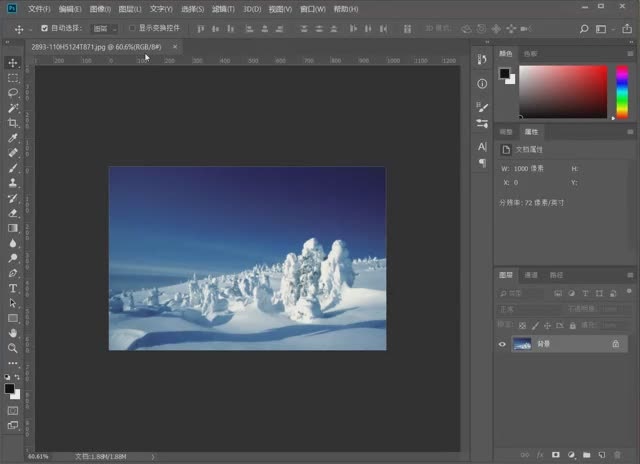The height and width of the screenshot is (464, 640).
Task: Open the Color panel flyout menu
Action: click(630, 53)
